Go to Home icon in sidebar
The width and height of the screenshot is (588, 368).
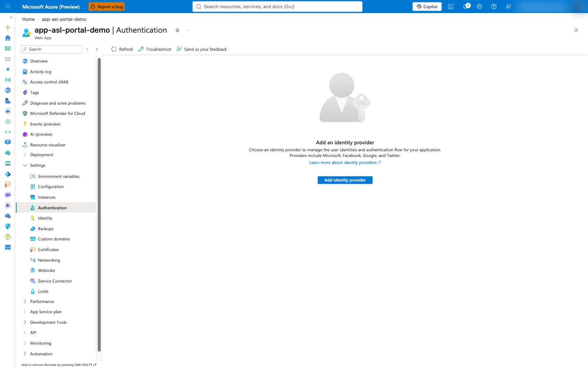pos(8,38)
